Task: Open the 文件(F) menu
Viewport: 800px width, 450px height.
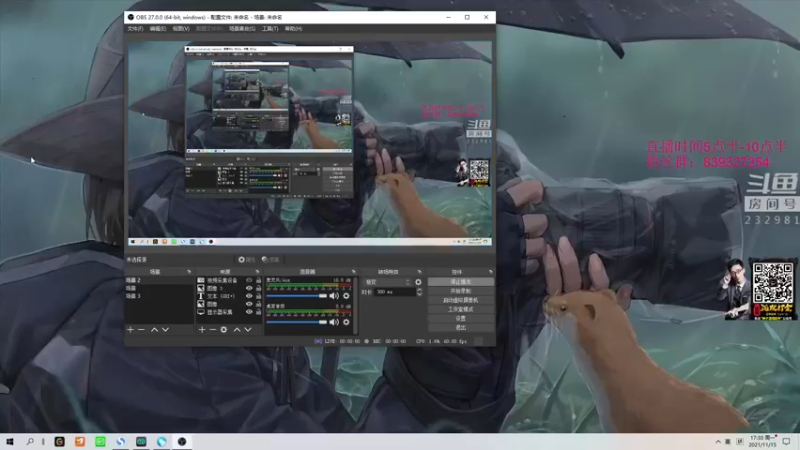Action: tap(135, 29)
